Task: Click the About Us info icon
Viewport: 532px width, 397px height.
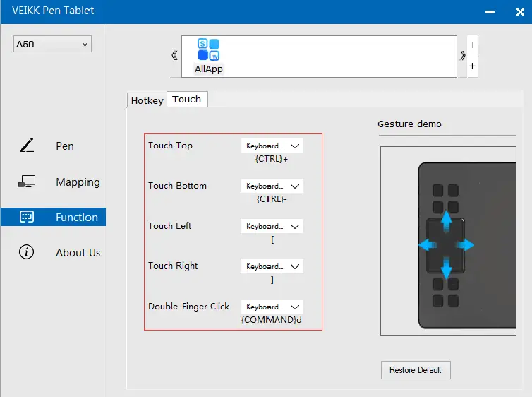Action: 27,253
